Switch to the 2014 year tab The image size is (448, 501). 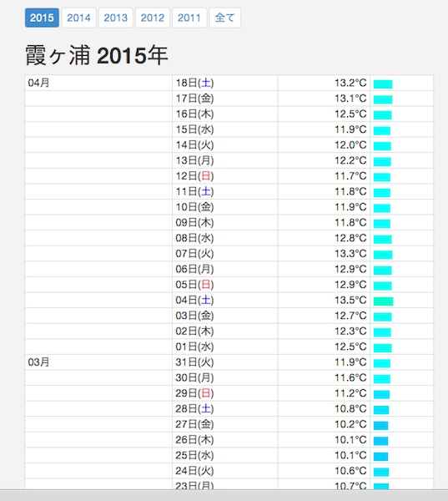tap(78, 18)
